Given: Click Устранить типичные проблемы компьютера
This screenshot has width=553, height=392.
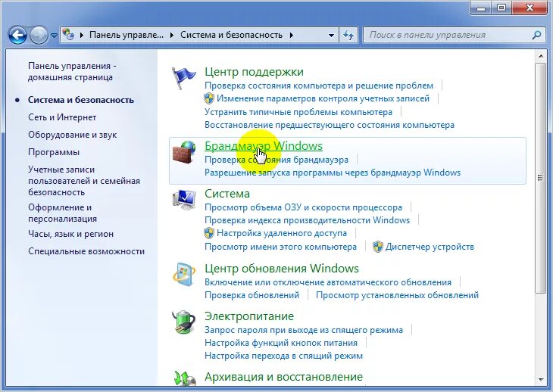Looking at the screenshot, I should (x=298, y=112).
